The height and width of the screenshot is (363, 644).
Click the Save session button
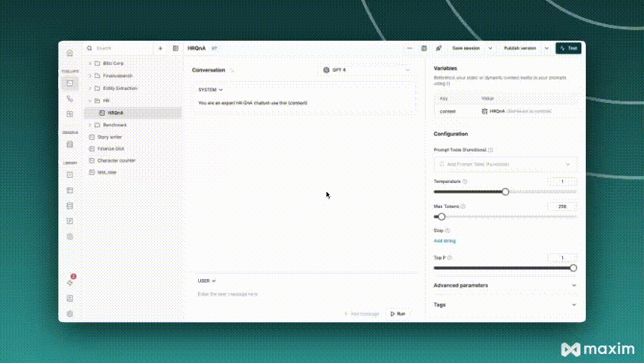[466, 48]
